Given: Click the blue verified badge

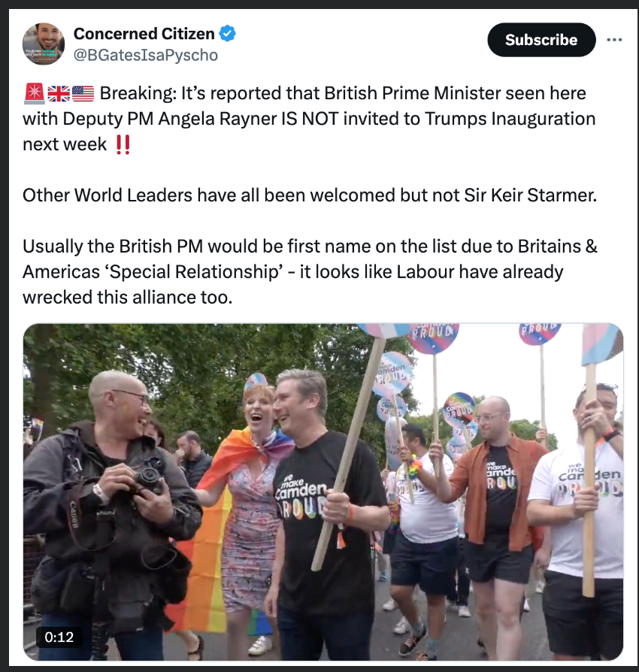Looking at the screenshot, I should (228, 34).
